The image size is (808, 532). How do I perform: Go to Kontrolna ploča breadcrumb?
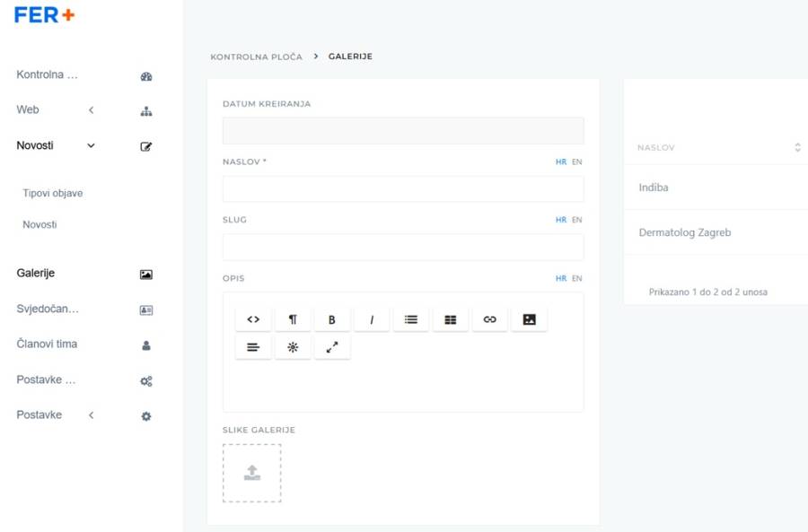click(256, 57)
